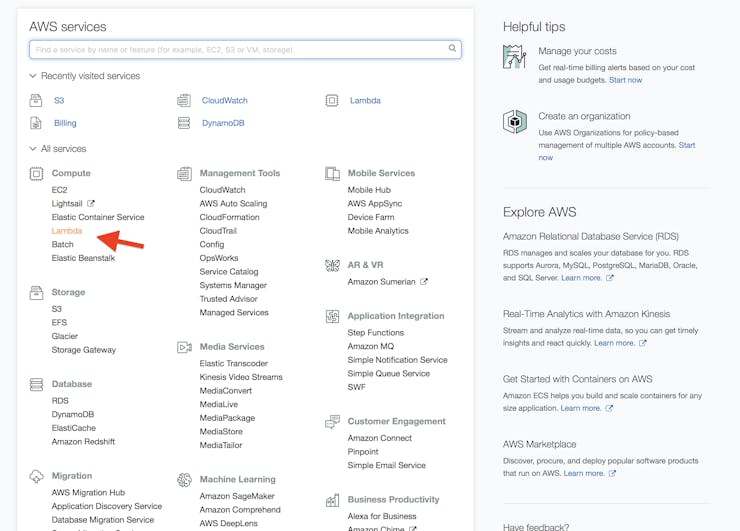Click the Lightsail external link icon
The image size is (740, 531).
[x=91, y=203]
